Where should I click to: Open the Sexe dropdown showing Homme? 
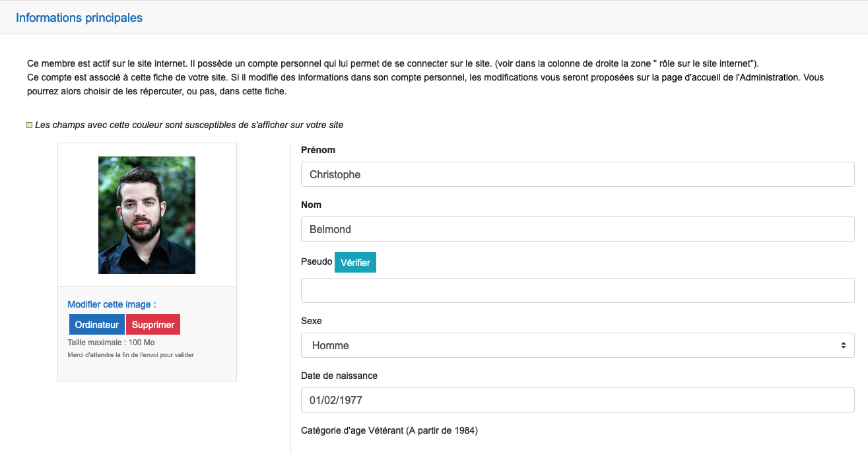tap(578, 345)
